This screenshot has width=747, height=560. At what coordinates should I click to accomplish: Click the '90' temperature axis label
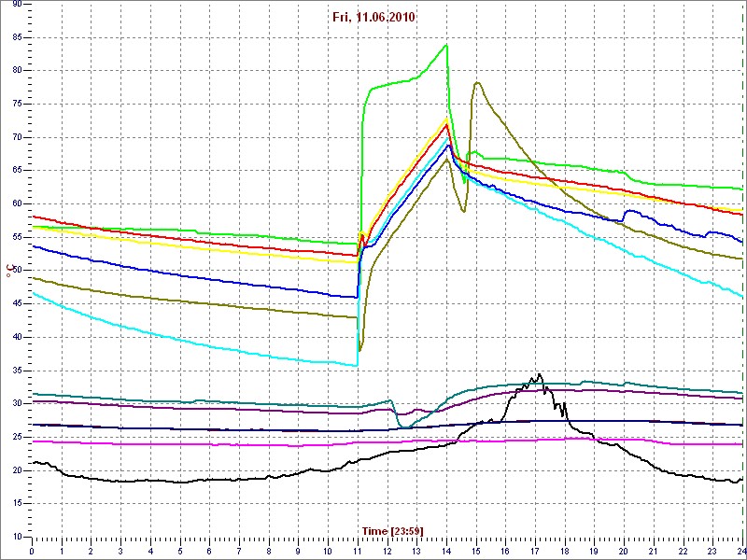pos(16,4)
